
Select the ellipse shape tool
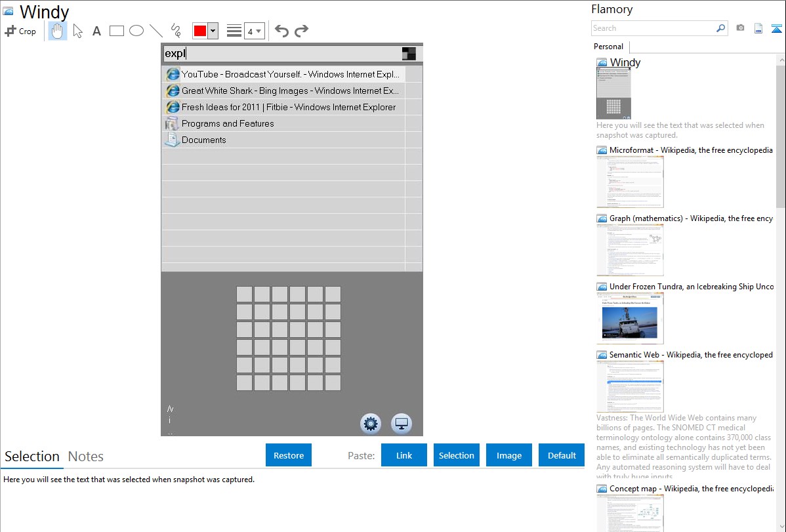pos(136,31)
